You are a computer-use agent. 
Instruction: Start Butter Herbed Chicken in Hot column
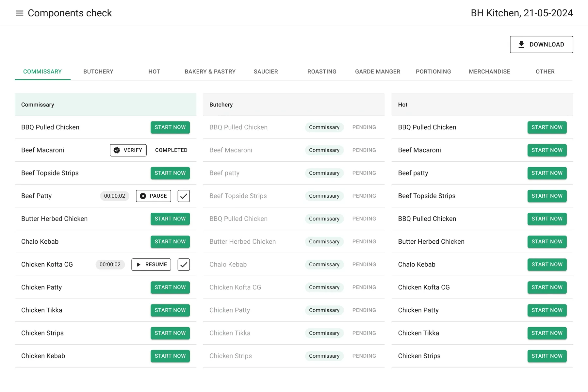[547, 242]
